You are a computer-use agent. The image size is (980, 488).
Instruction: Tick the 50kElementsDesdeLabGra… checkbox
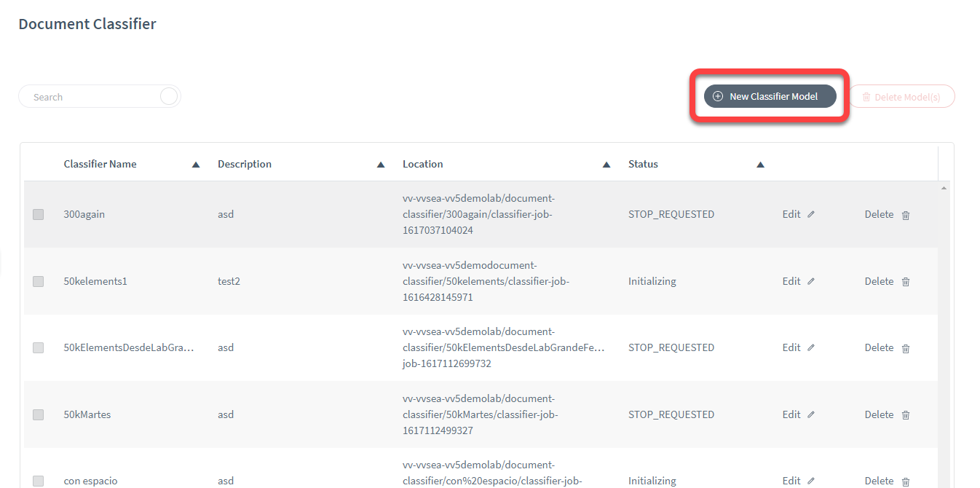click(38, 347)
